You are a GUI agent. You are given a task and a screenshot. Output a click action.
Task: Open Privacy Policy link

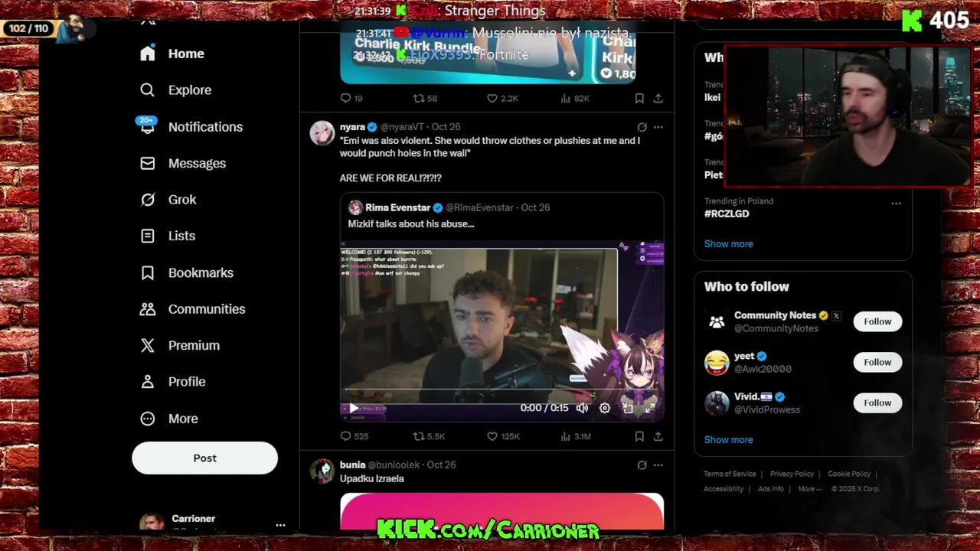coord(792,474)
